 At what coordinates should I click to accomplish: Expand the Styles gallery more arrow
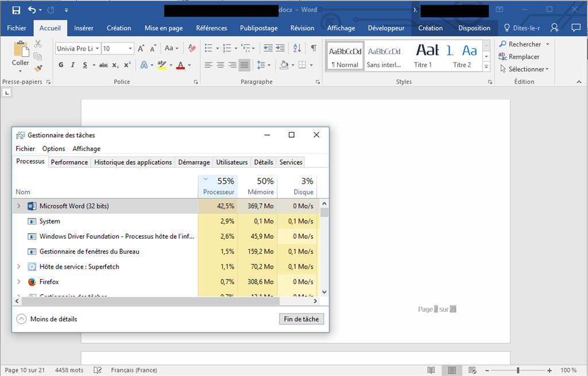click(486, 67)
